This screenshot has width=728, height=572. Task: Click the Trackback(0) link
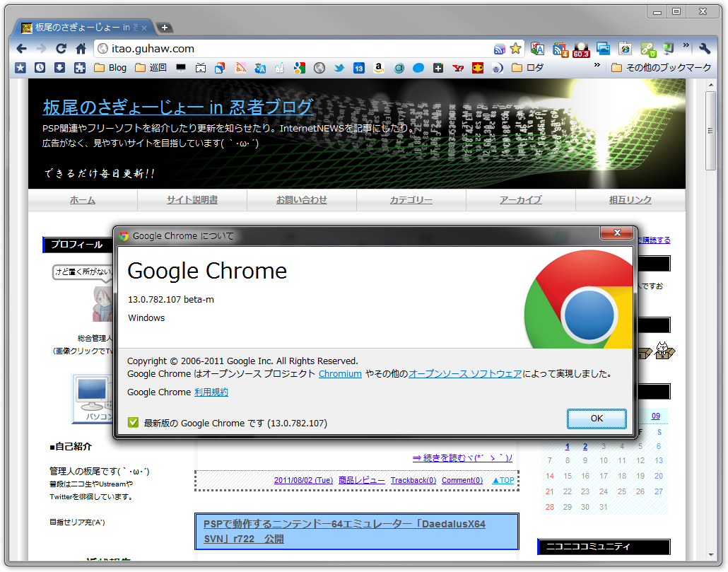pos(413,480)
